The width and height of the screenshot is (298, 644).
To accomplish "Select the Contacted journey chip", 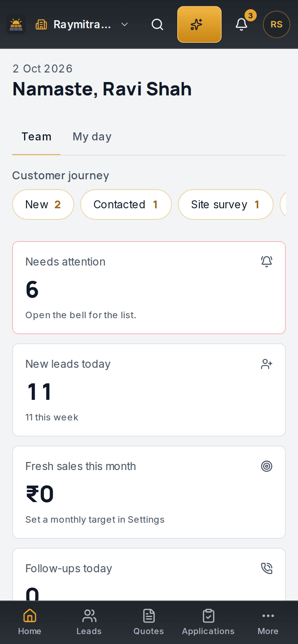I will coord(126,204).
